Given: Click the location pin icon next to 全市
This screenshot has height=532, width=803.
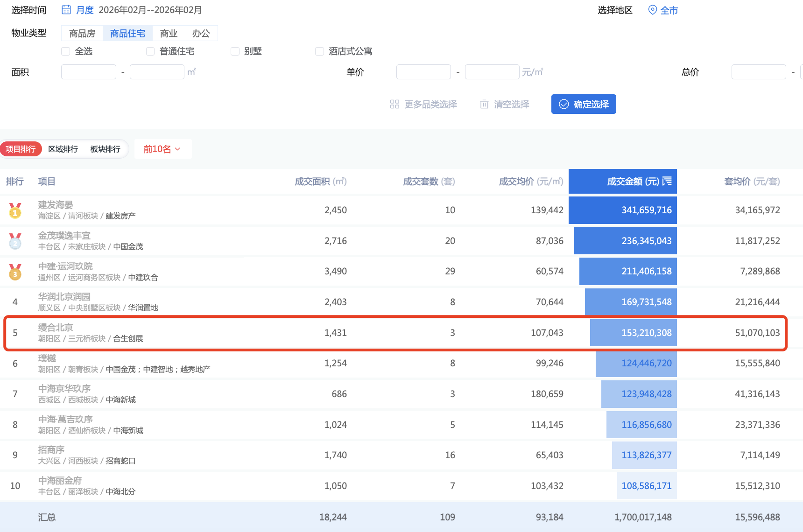Looking at the screenshot, I should [x=652, y=10].
